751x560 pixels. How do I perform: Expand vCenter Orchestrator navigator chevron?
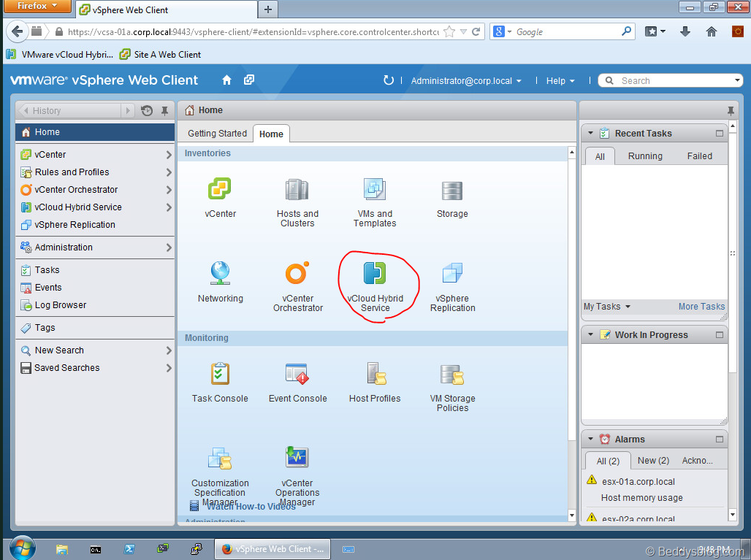169,190
